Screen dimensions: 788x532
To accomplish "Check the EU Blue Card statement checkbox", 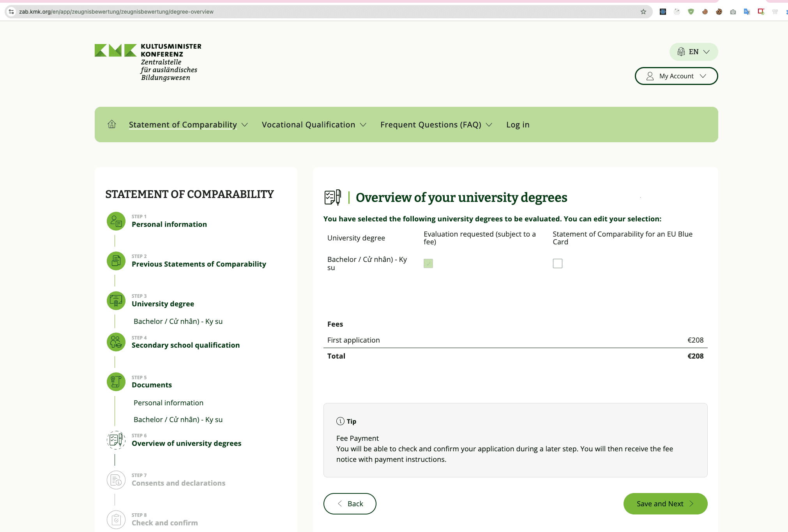I will (x=558, y=263).
